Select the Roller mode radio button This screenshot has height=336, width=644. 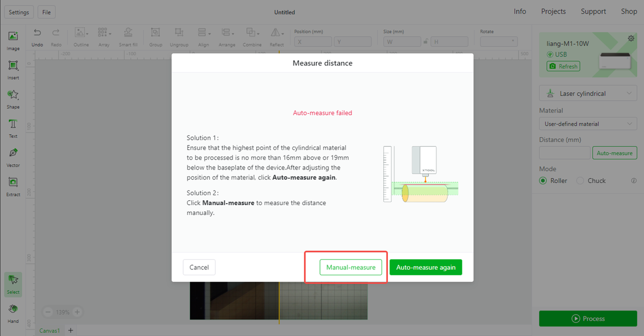point(543,181)
